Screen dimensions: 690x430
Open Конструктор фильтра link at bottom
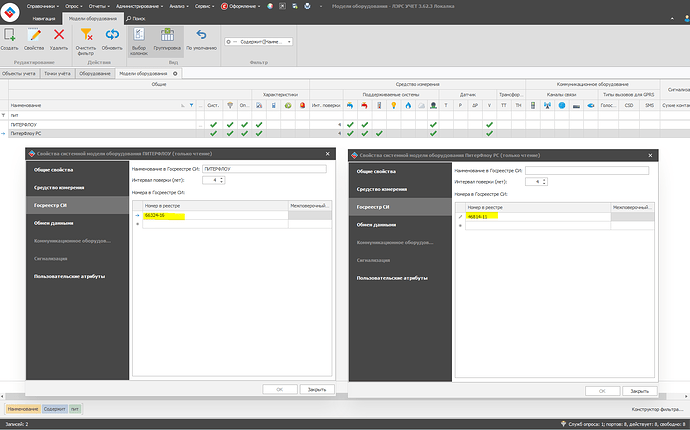658,409
